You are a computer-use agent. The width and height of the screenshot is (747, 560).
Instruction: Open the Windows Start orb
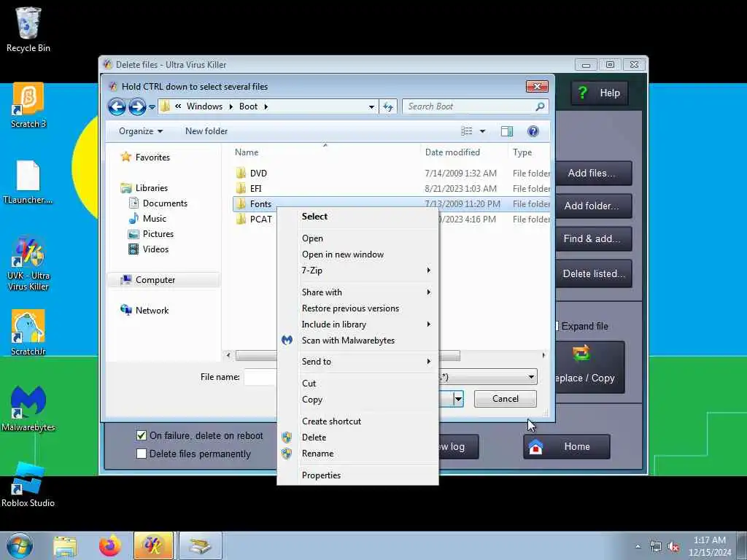(20, 545)
